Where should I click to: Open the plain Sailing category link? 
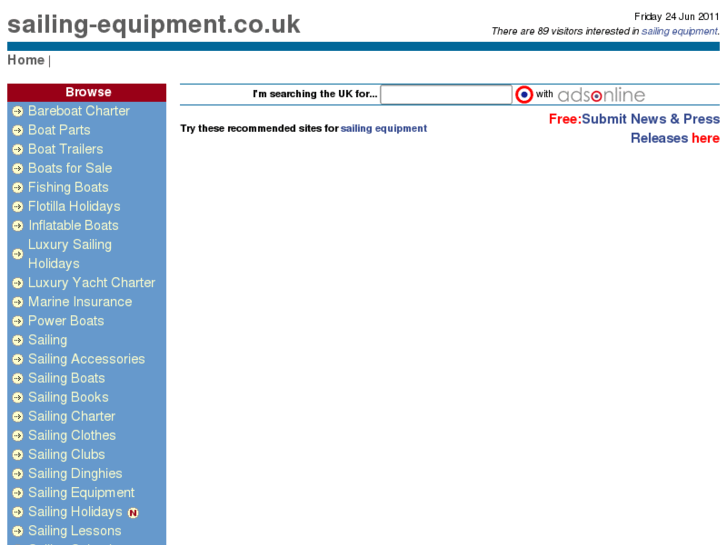(48, 340)
